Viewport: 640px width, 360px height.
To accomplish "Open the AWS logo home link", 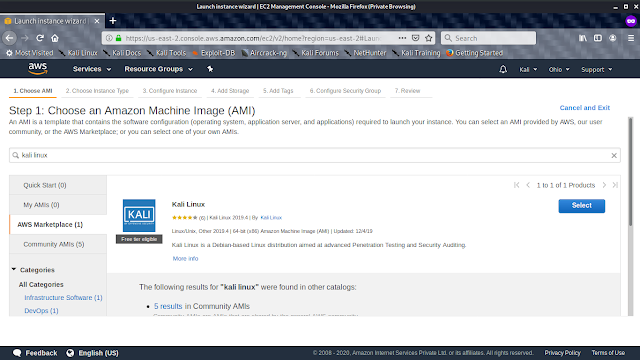I will pos(38,69).
